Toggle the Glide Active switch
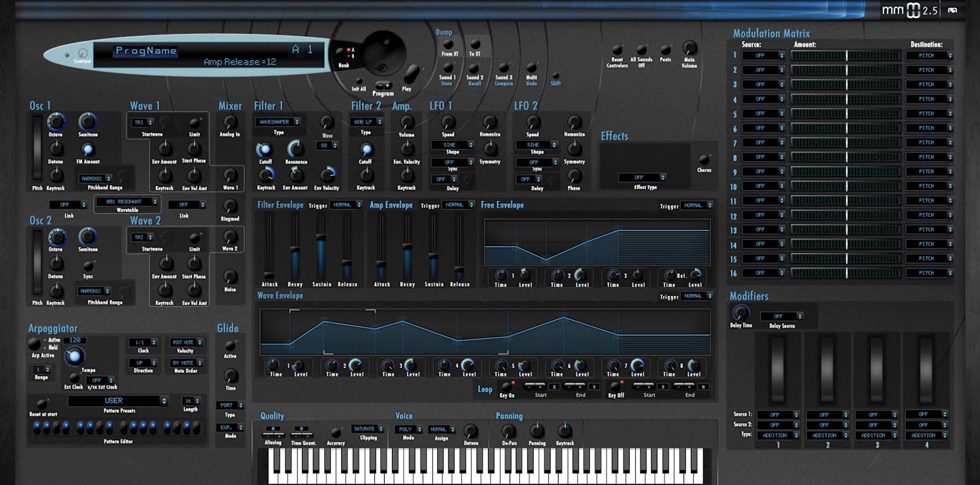This screenshot has width=980, height=485. pos(230,345)
